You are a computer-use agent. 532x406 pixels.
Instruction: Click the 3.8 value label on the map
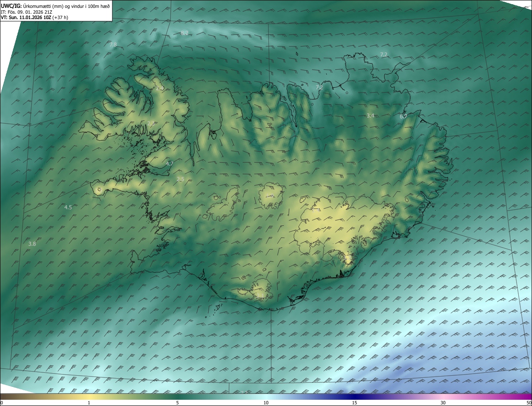[x=32, y=244]
